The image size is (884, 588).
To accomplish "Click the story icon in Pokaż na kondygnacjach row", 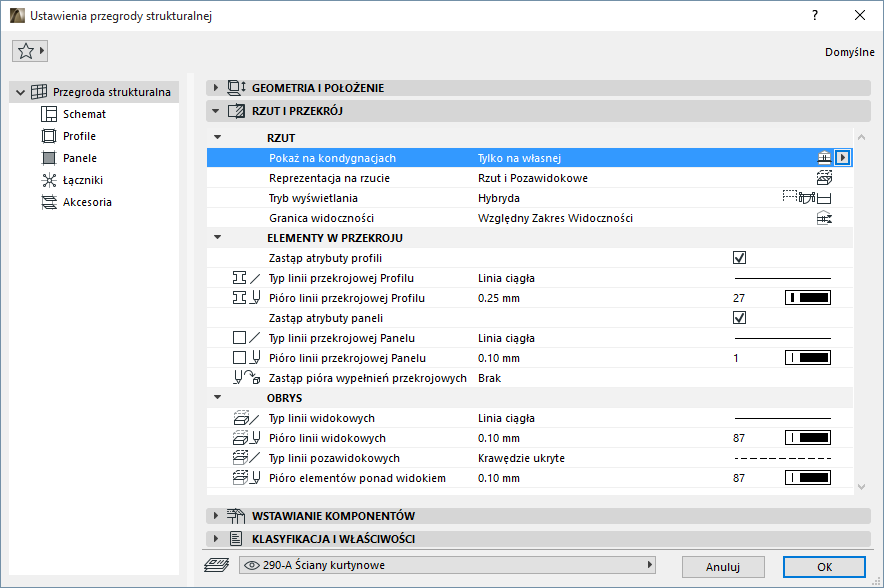I will point(824,158).
